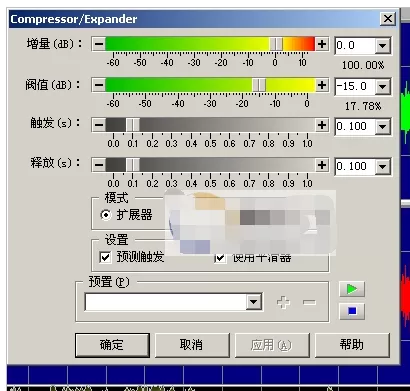410x391 pixels.
Task: Click the 17.78% text under 阈值 value
Action: coord(363,106)
